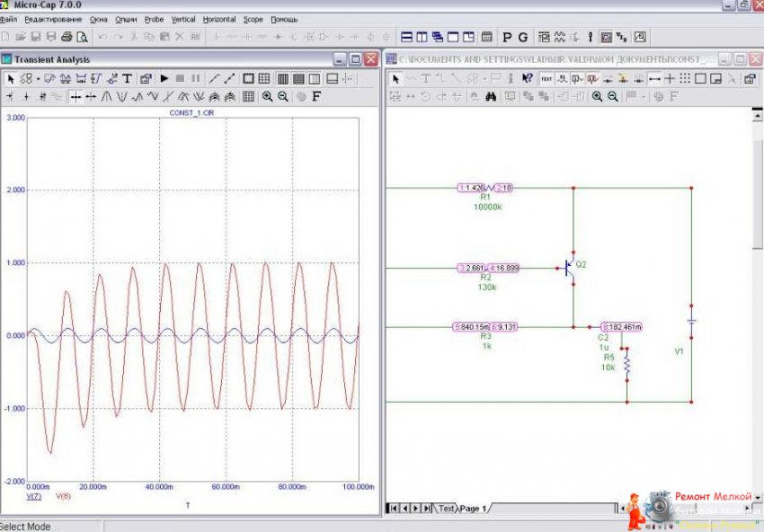Zoom in on the transient plot
The width and height of the screenshot is (764, 532).
(x=267, y=96)
